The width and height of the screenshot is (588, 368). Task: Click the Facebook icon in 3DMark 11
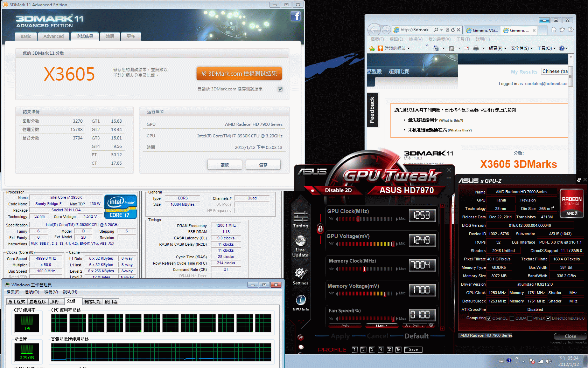click(x=296, y=16)
